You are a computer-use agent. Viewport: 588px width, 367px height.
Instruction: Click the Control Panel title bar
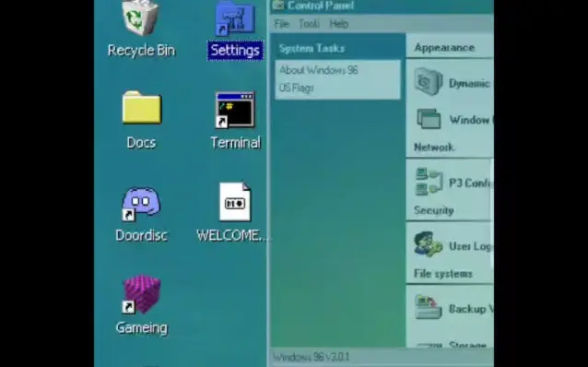(382, 6)
